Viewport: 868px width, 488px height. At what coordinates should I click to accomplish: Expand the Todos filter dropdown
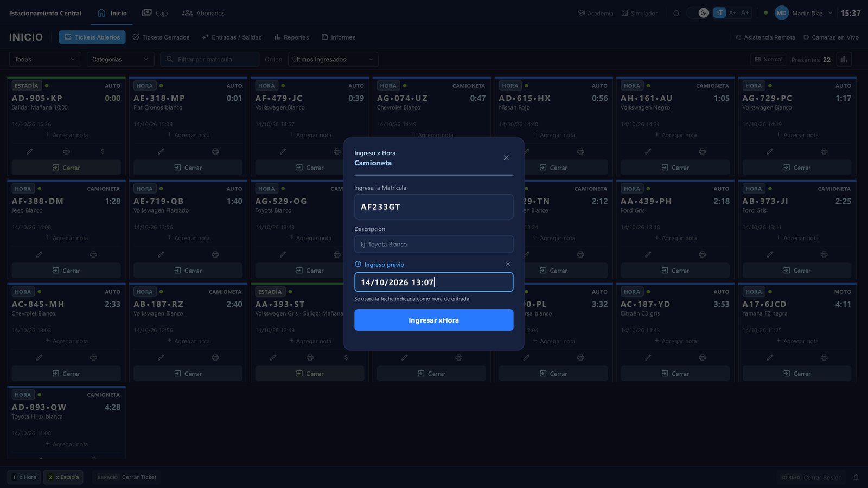[x=45, y=59]
